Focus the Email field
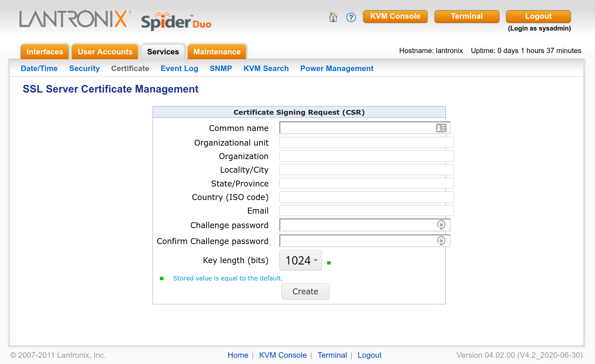The image size is (595, 364). tap(366, 210)
